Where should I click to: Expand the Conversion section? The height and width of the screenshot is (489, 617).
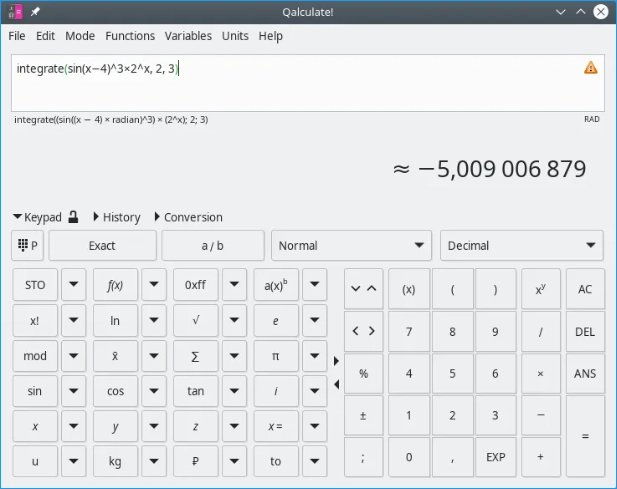(x=188, y=217)
